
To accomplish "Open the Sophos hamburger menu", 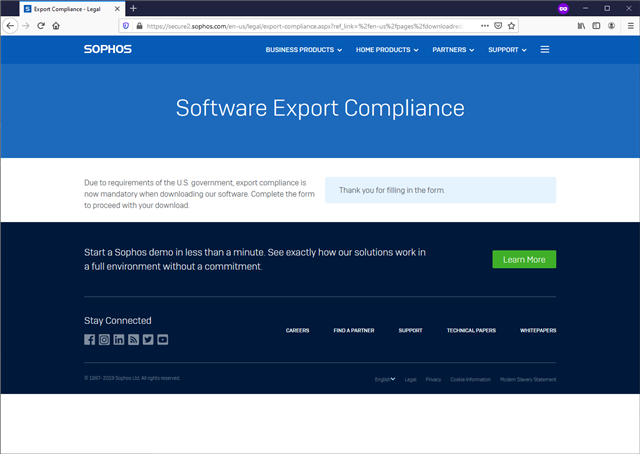I will [x=545, y=49].
